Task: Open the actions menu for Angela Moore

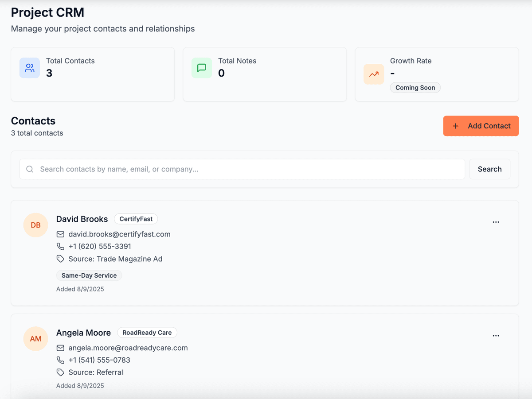Action: (x=496, y=336)
